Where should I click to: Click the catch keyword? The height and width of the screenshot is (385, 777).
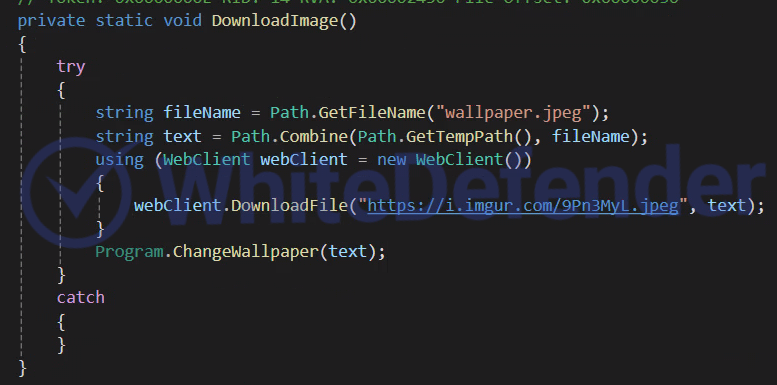click(81, 297)
